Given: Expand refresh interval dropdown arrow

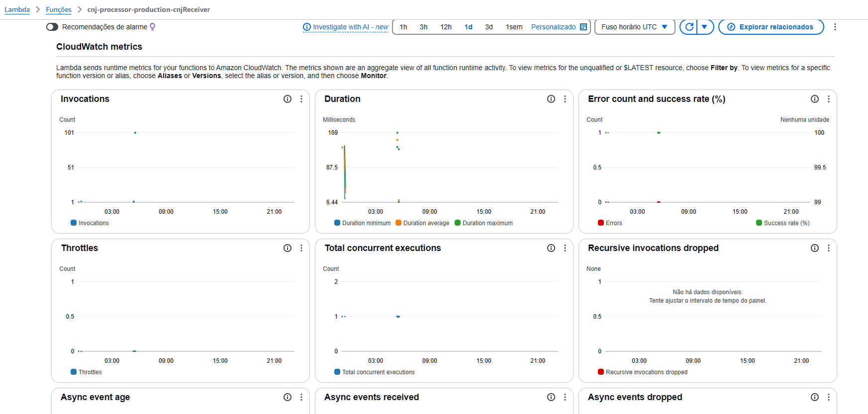Looking at the screenshot, I should click(x=705, y=27).
